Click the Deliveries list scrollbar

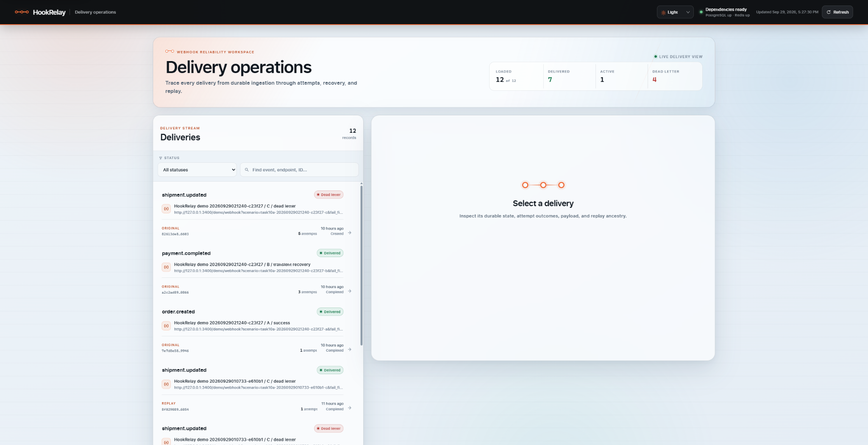point(362,265)
